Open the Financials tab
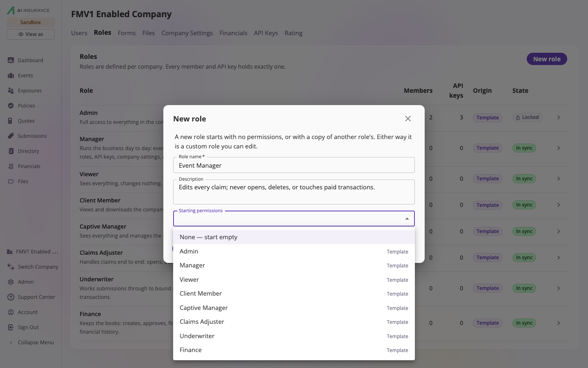This screenshot has height=368, width=588. coord(233,33)
